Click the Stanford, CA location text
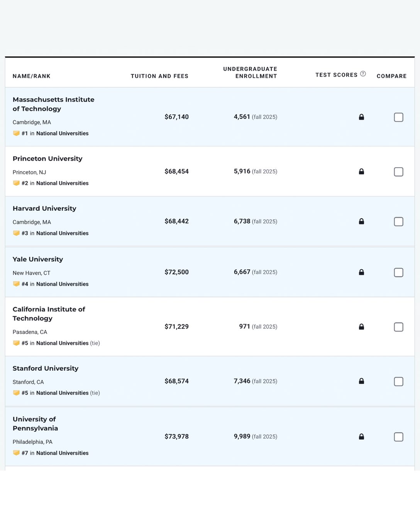This screenshot has width=420, height=519. click(28, 382)
